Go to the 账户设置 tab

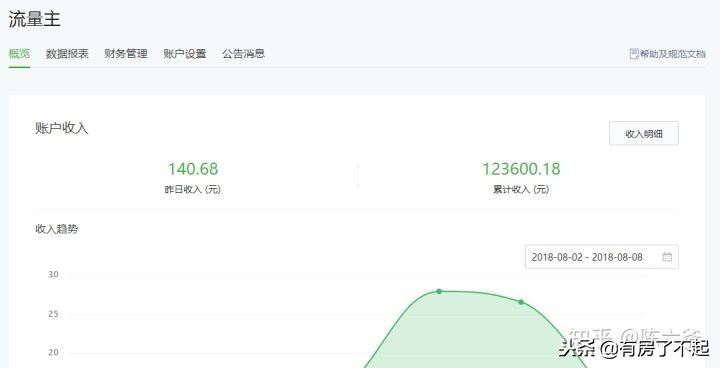click(x=185, y=54)
